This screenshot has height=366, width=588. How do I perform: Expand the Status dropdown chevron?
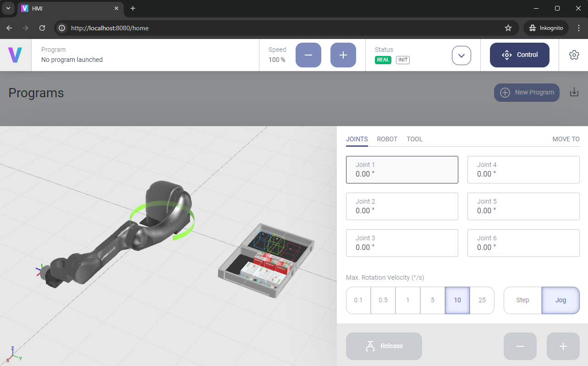point(462,55)
